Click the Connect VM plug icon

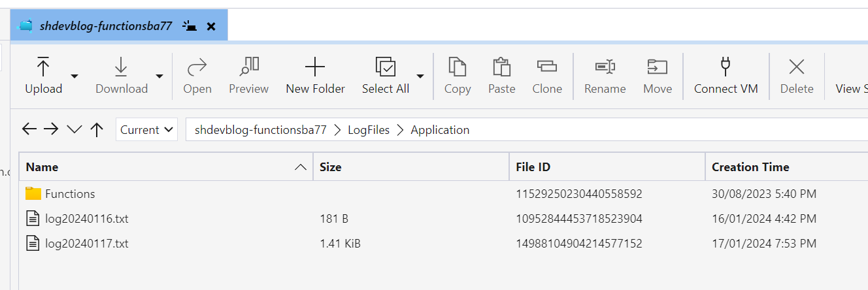(726, 66)
